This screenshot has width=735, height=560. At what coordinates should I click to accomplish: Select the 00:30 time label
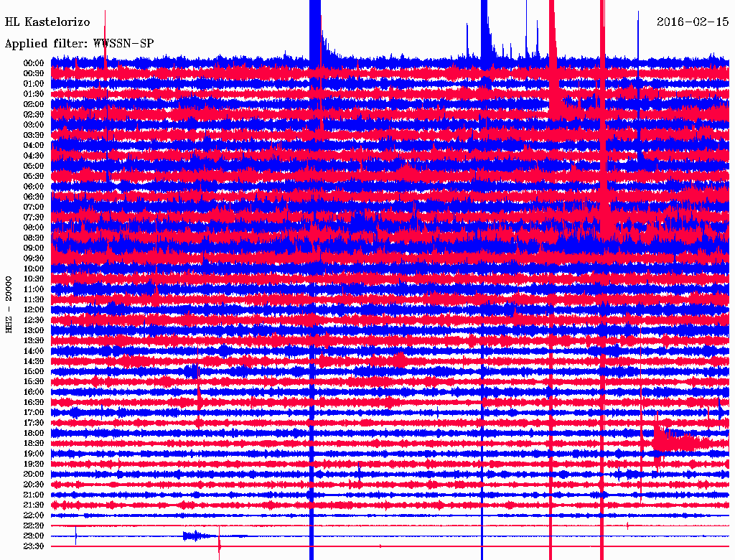(x=34, y=74)
